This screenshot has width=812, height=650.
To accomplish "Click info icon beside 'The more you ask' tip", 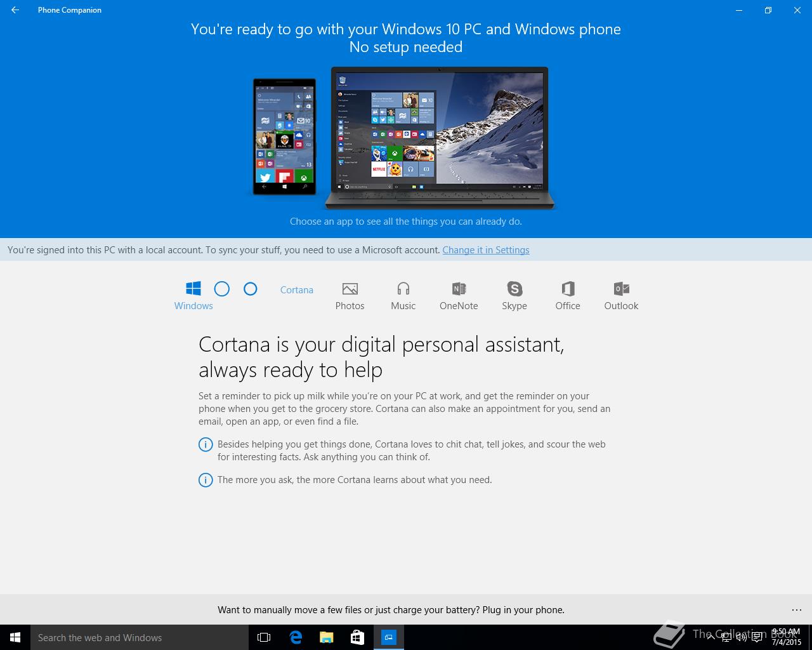I will click(x=206, y=481).
